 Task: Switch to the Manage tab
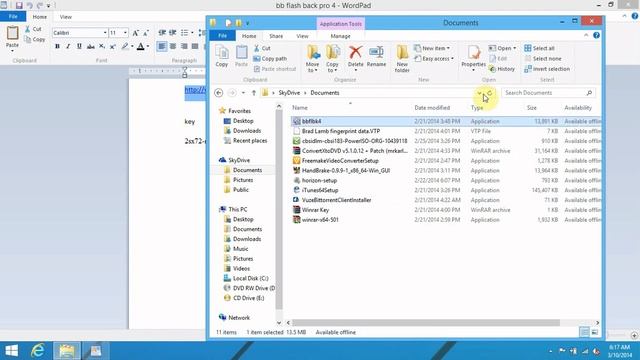pyautogui.click(x=340, y=36)
